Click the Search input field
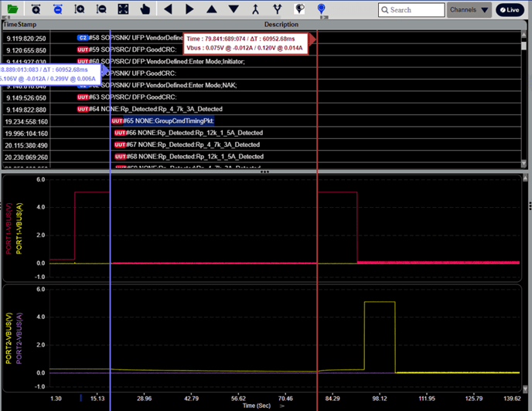This screenshot has width=532, height=411. tap(411, 10)
